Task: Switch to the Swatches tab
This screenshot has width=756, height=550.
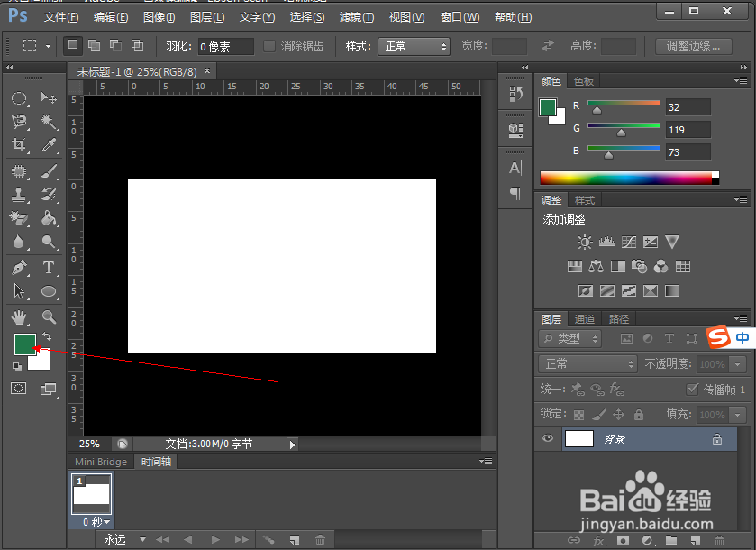Action: [x=584, y=81]
